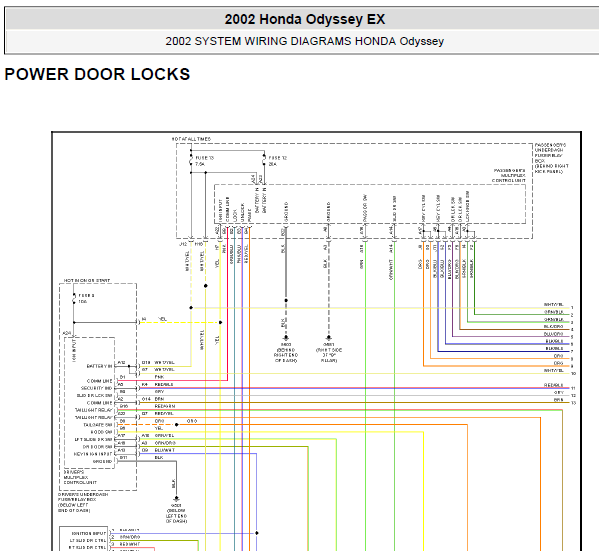599x551 pixels.
Task: Click wire reference number 12 labeled GRY
Action: 573,395
